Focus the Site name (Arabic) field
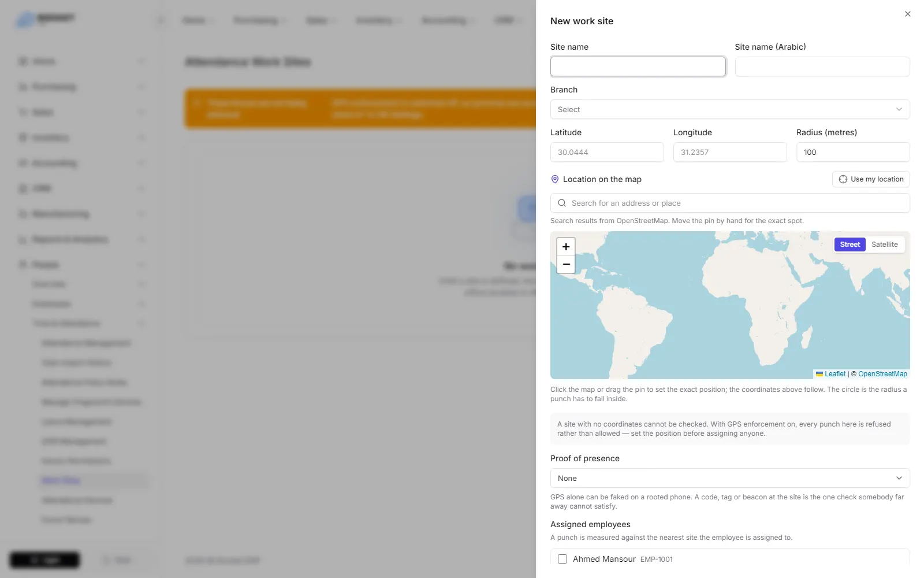924x578 pixels. 822,66
